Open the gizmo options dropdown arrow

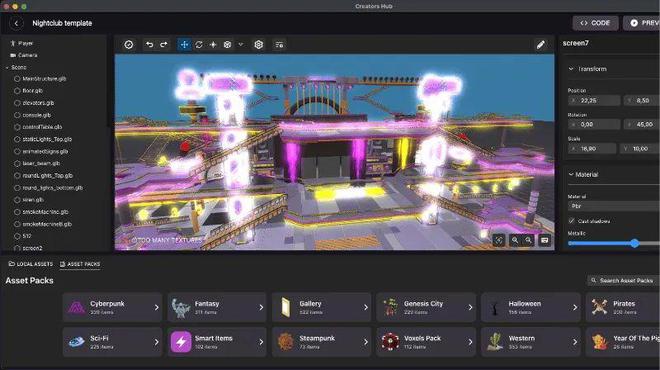coord(241,45)
